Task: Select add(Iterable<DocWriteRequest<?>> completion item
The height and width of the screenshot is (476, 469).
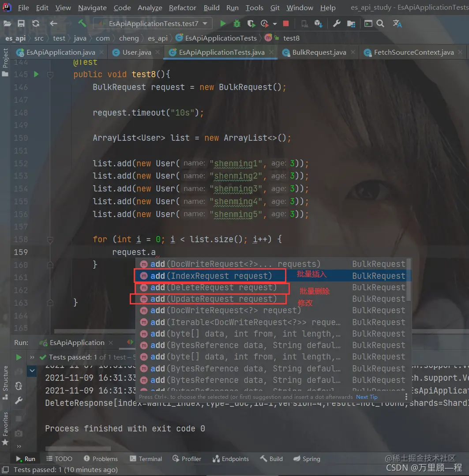Action: click(273, 322)
